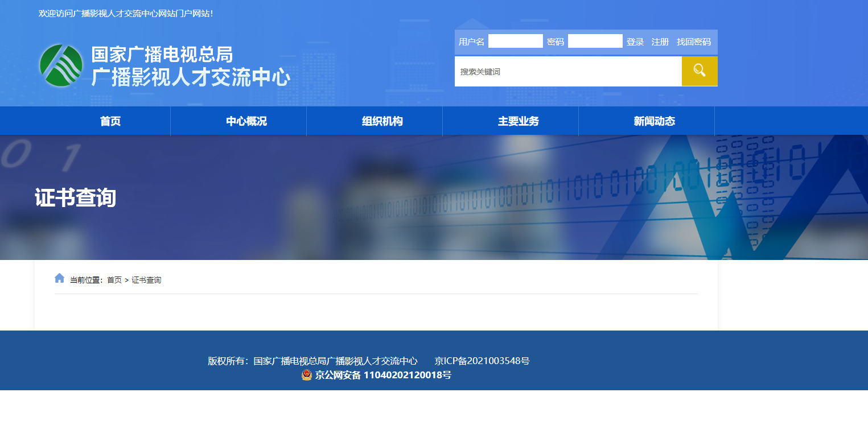Viewport: 868px width, 446px height.
Task: Click 证书查询 in the breadcrumb trail
Action: (146, 280)
